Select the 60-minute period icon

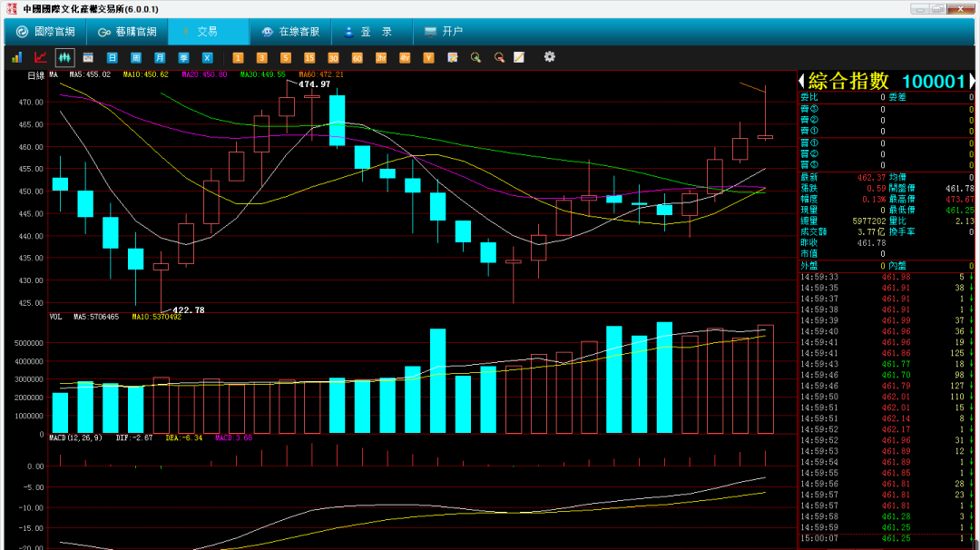pos(357,57)
